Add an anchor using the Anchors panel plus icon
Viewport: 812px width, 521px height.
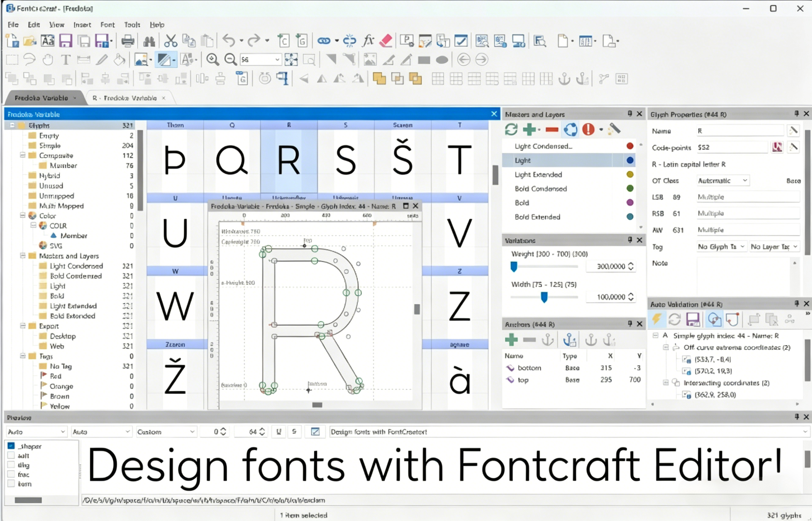511,339
